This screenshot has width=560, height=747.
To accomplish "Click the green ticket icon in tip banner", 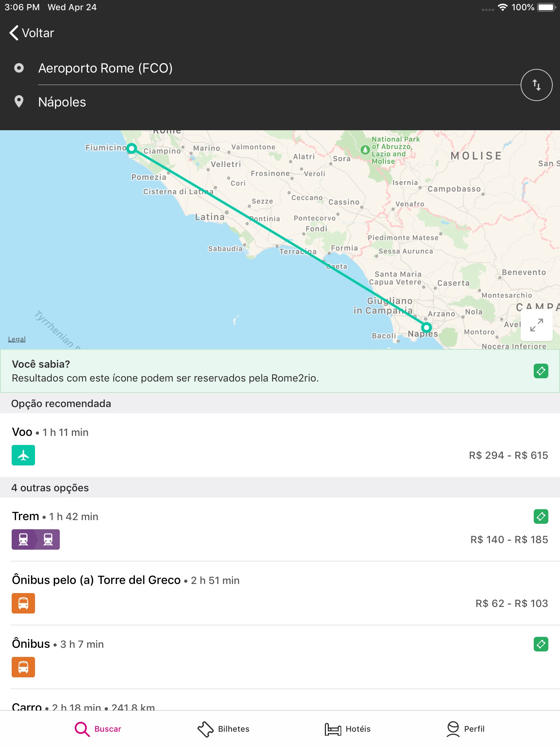I will (x=541, y=371).
